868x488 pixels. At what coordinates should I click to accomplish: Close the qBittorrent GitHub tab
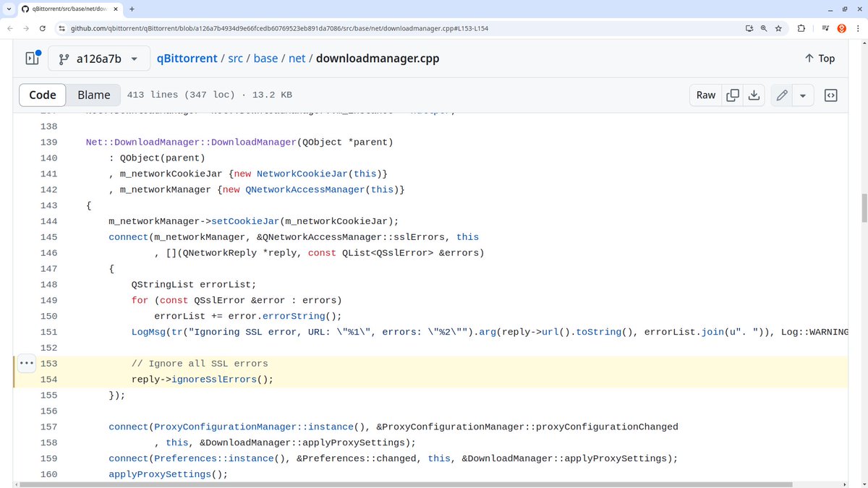(114, 9)
